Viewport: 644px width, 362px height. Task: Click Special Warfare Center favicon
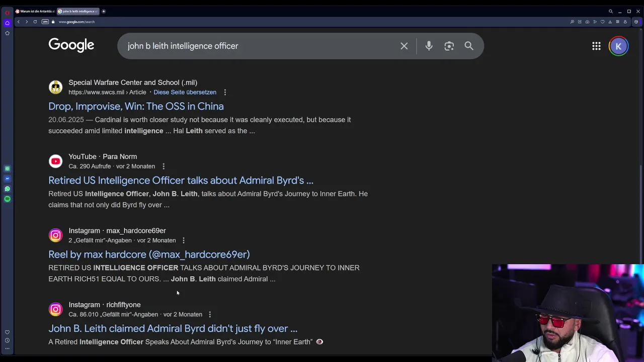pyautogui.click(x=55, y=87)
